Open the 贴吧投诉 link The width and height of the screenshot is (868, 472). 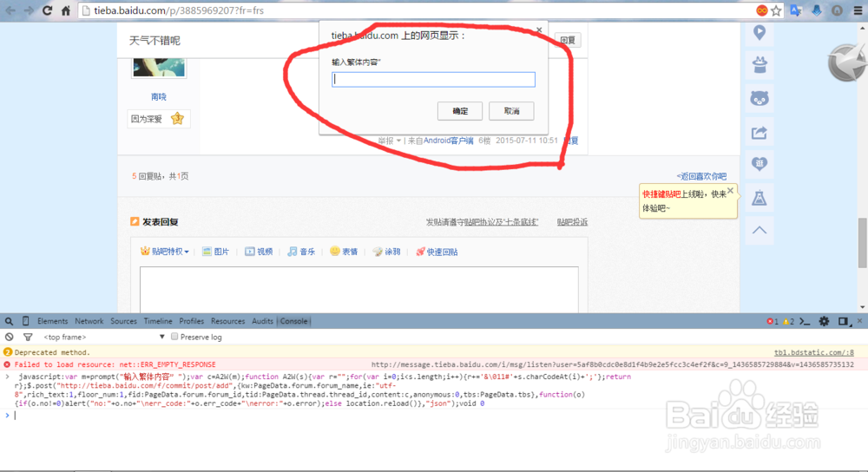(x=572, y=222)
